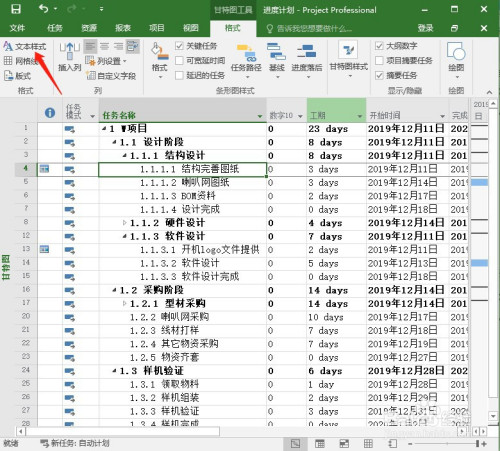The height and width of the screenshot is (451, 500).
Task: Click the Save icon in title bar
Action: click(15, 9)
